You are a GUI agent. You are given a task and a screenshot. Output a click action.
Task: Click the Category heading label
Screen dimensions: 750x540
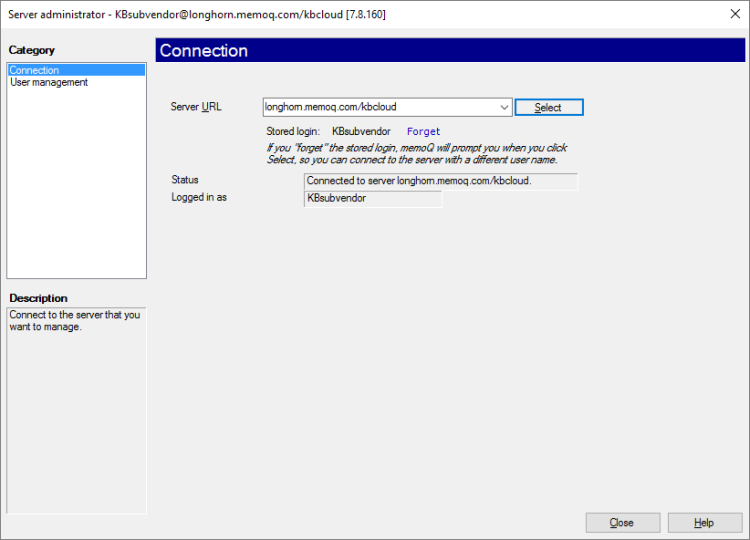[x=32, y=50]
